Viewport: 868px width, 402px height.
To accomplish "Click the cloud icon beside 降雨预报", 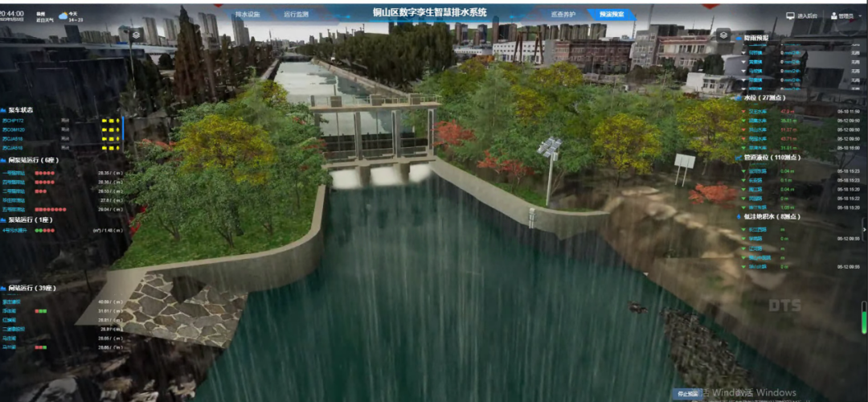I will coord(739,38).
